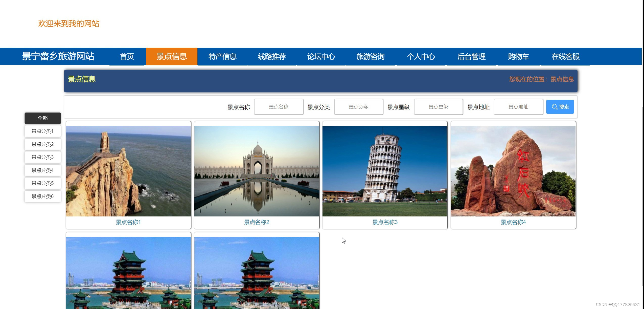Screen dimensions: 644x309
Task: Filter by 景点分类3
Action: click(x=43, y=157)
